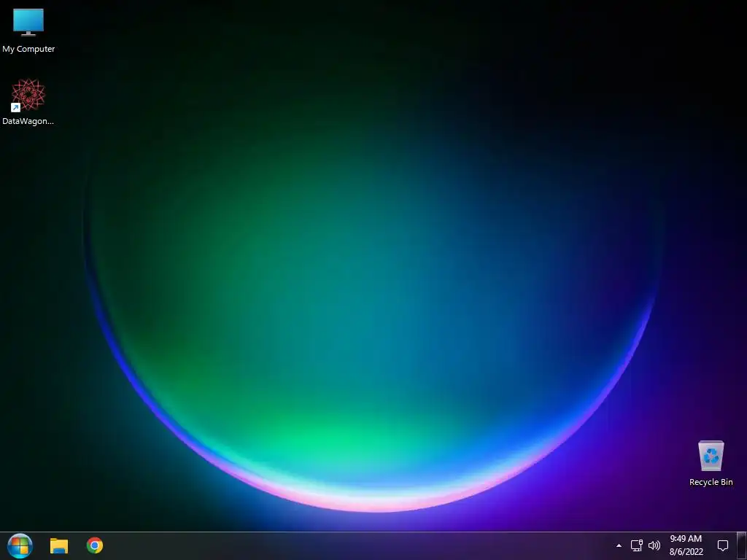Select the DataWagon shortcut icon
This screenshot has width=747, height=560.
[x=28, y=102]
